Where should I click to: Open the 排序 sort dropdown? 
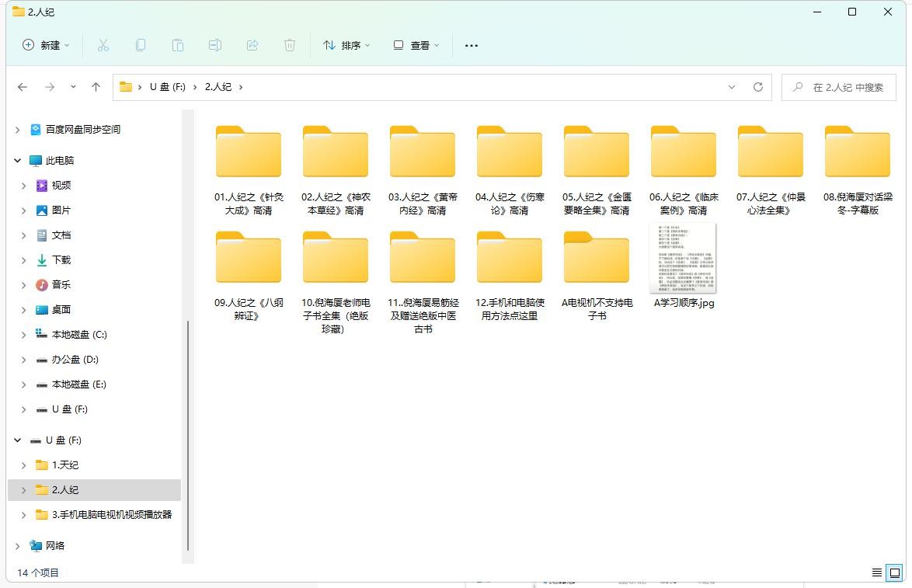pos(346,45)
